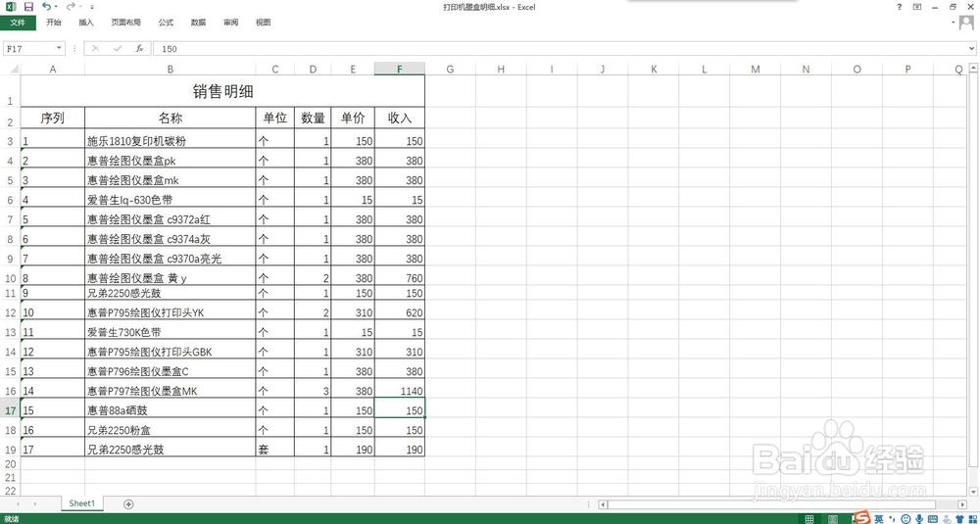Switch to Page Layout view in status bar
The image size is (980, 524).
point(833,518)
